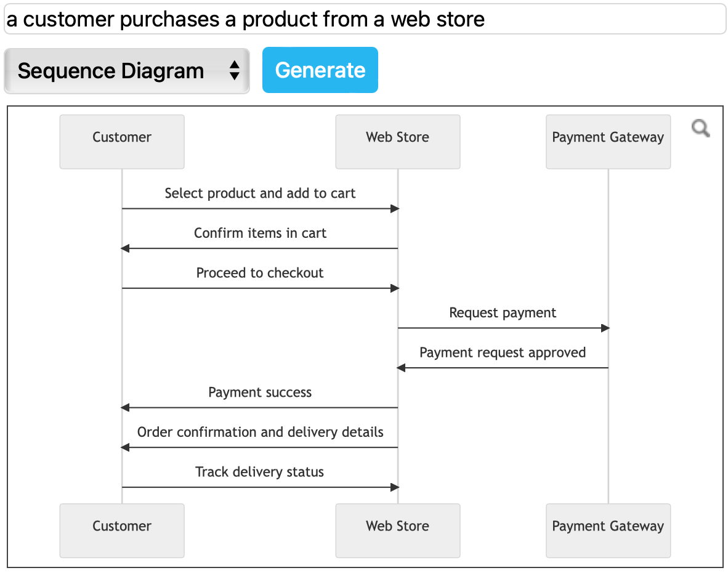Click the magnifier zoom icon on the diagram
Viewport: 728px width, 573px height.
click(700, 129)
